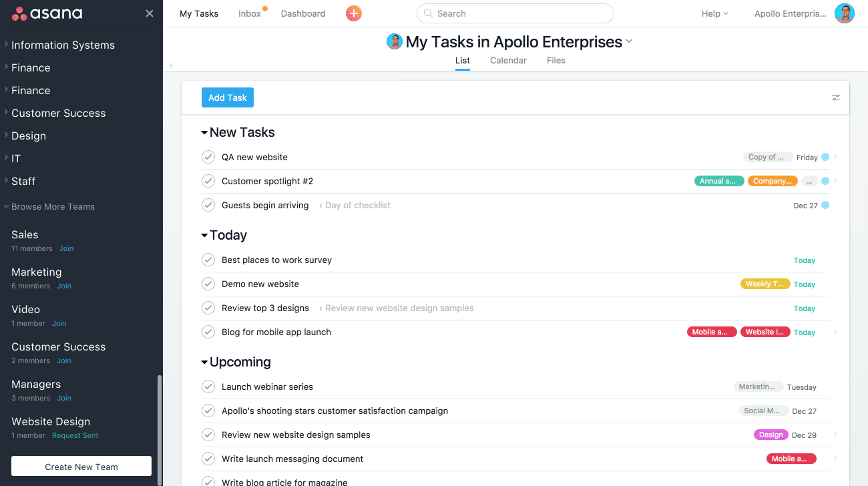Click the yellow Weekly tag
868x486 pixels.
click(x=765, y=284)
